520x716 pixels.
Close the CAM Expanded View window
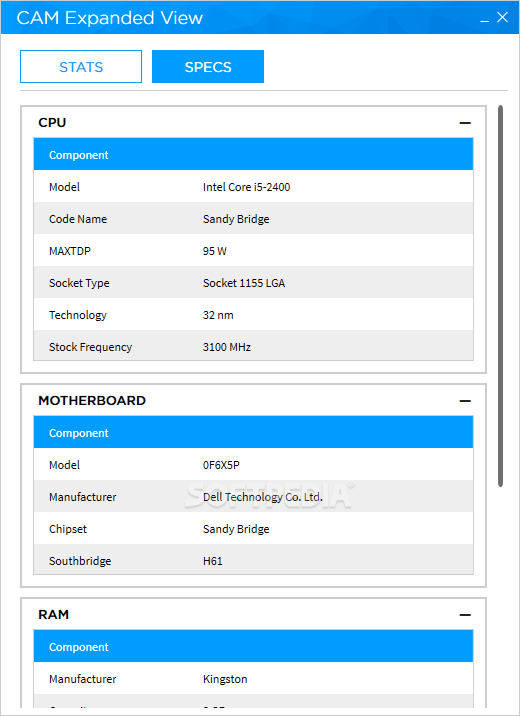(x=503, y=17)
